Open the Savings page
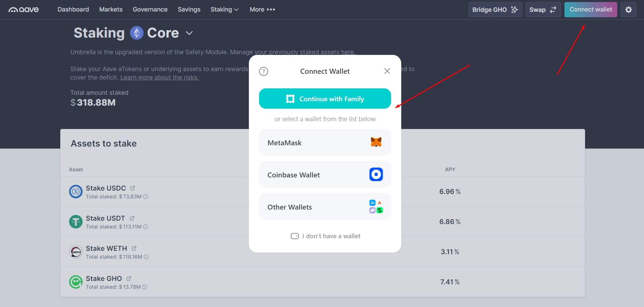The image size is (644, 307). pyautogui.click(x=189, y=9)
